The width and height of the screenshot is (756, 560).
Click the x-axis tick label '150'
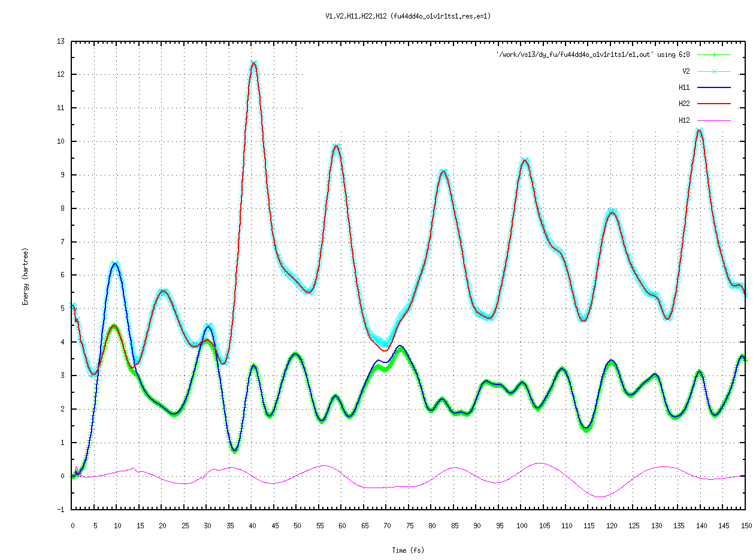(746, 525)
